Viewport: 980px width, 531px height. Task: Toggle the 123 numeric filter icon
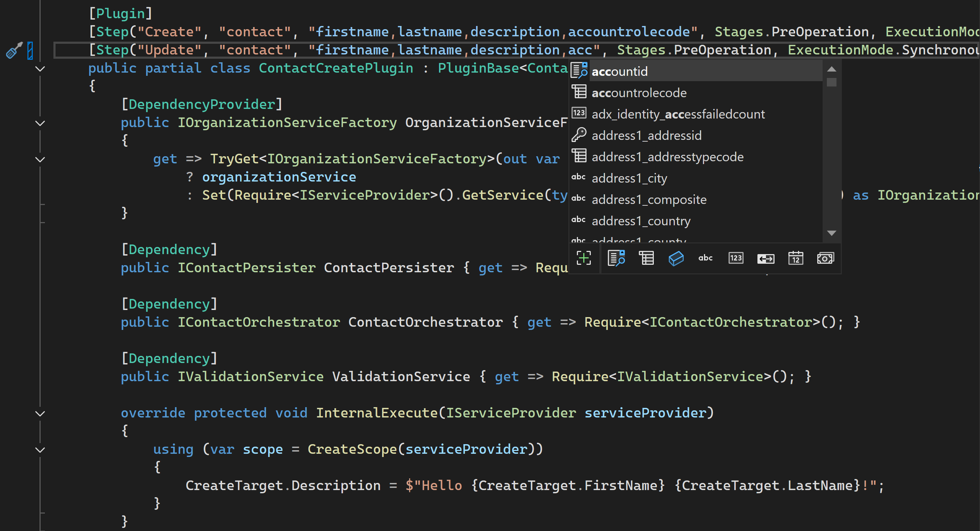coord(736,258)
